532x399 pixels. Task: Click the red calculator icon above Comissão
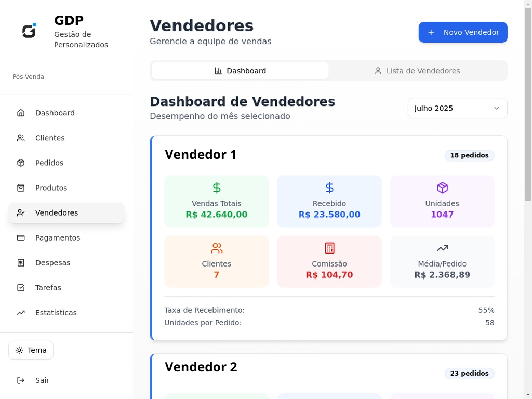pos(329,248)
